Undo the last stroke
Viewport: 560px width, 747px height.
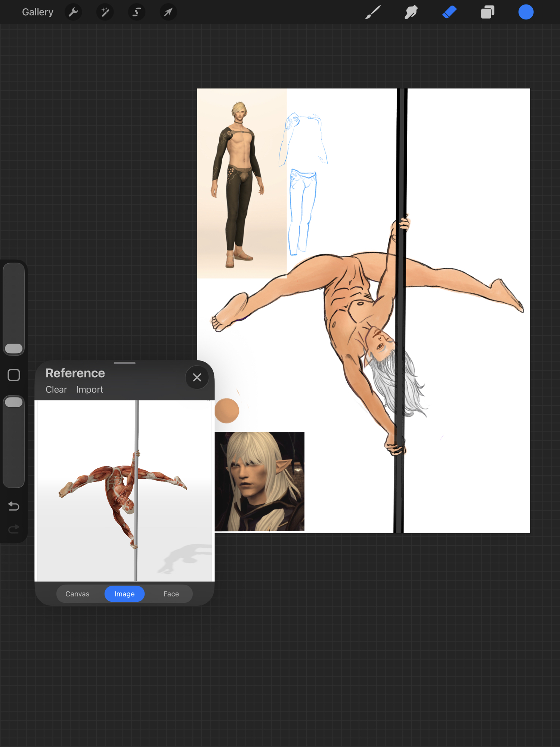(x=14, y=506)
